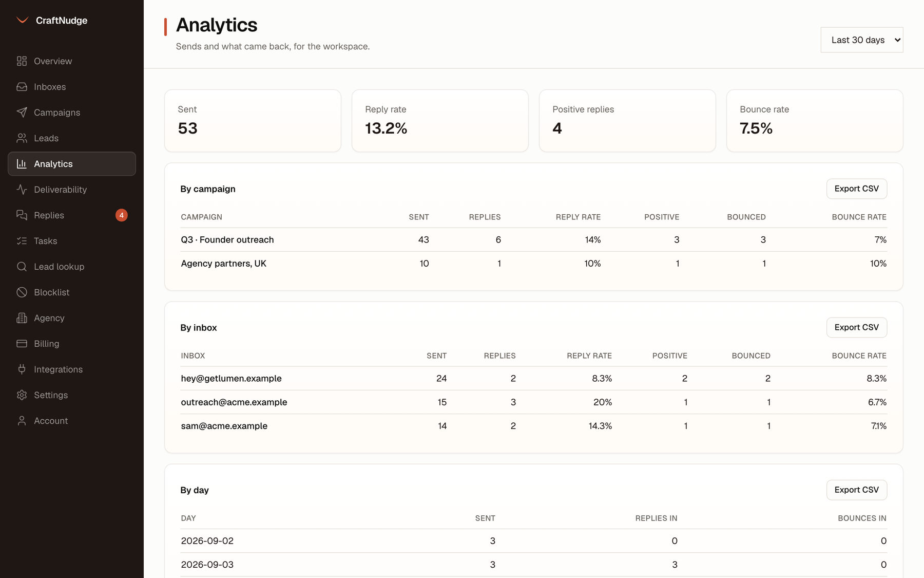The height and width of the screenshot is (578, 924).
Task: Open Replies from sidebar
Action: [72, 215]
